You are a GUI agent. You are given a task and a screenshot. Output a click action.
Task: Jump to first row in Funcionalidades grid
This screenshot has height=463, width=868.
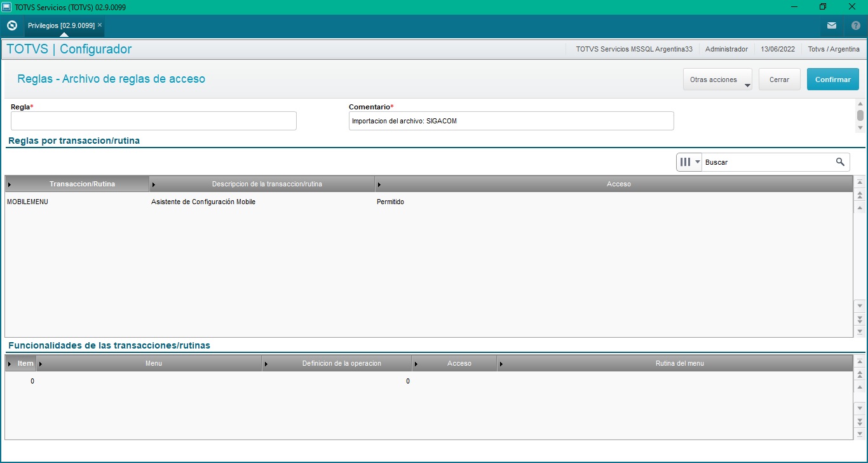pos(860,361)
